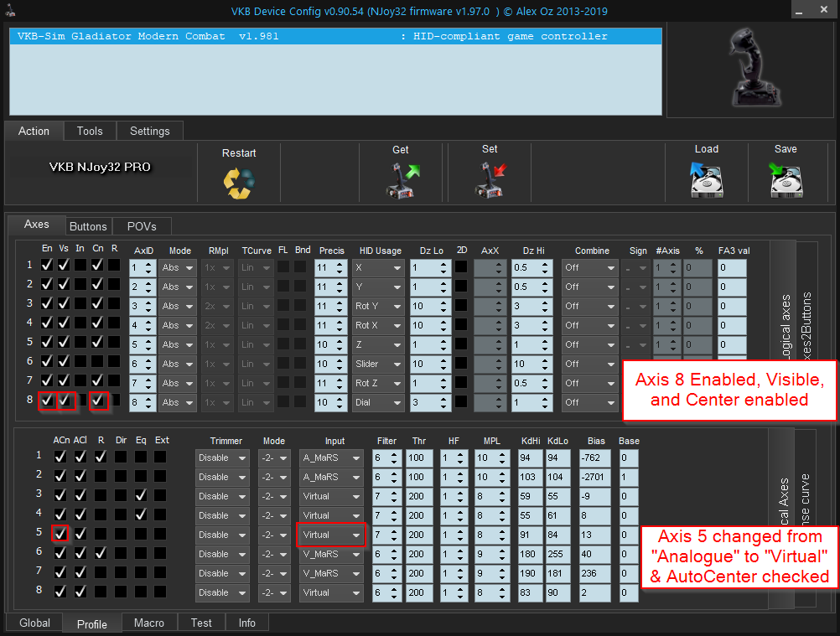Click the Set joystick icon
The height and width of the screenshot is (636, 840).
pos(490,179)
